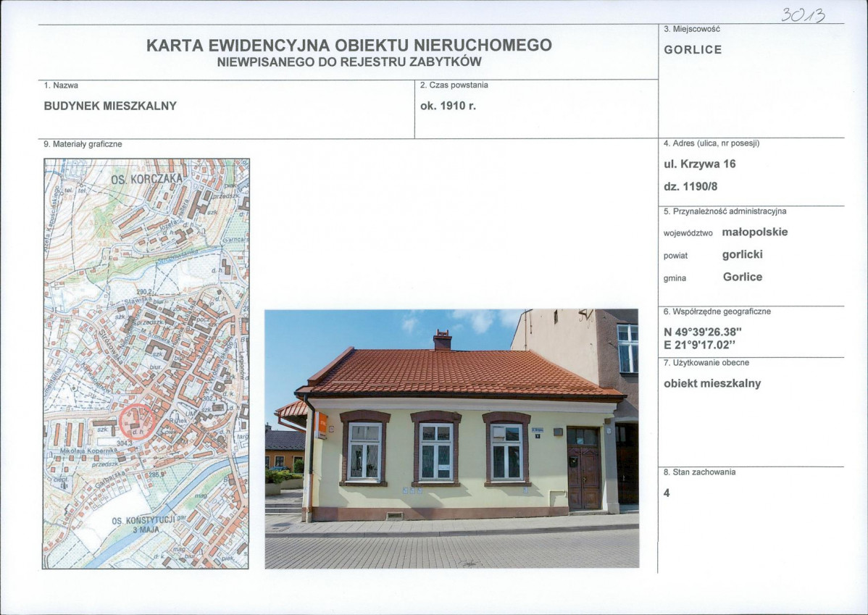Click the topographic map thumbnail

[146, 364]
